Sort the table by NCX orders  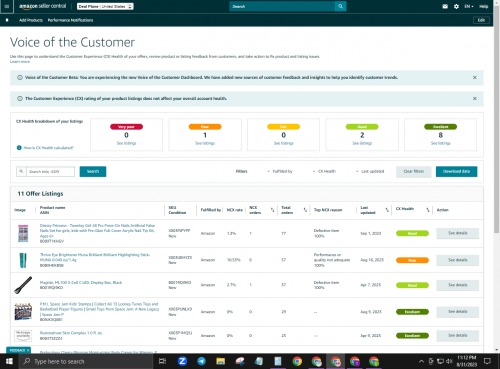coord(272,210)
